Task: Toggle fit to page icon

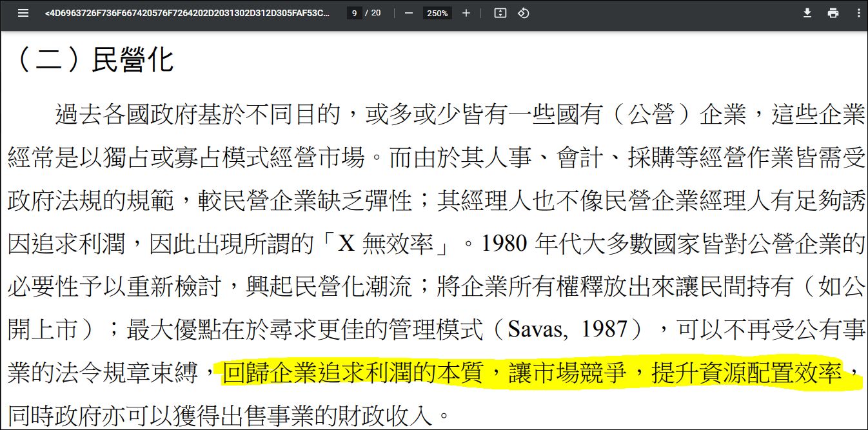Action: [500, 13]
